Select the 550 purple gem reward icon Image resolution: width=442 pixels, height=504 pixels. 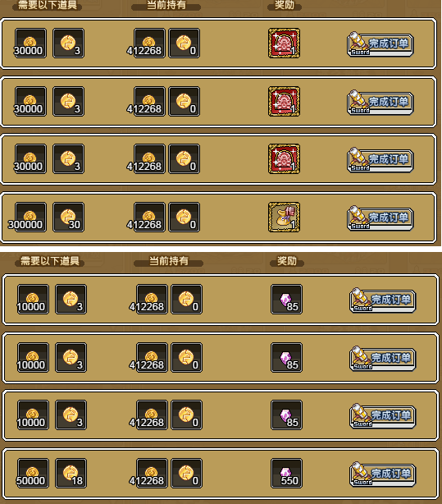tap(286, 474)
